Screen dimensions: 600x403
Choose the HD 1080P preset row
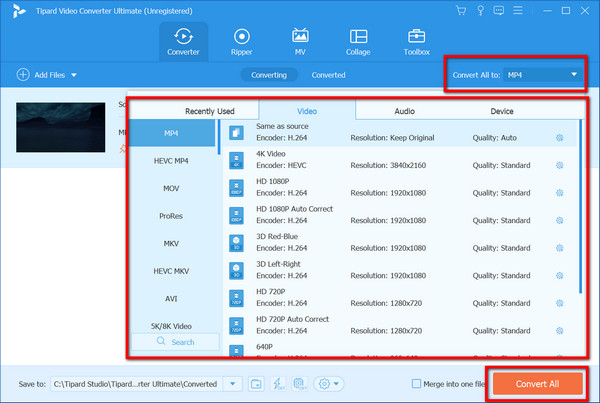point(399,188)
